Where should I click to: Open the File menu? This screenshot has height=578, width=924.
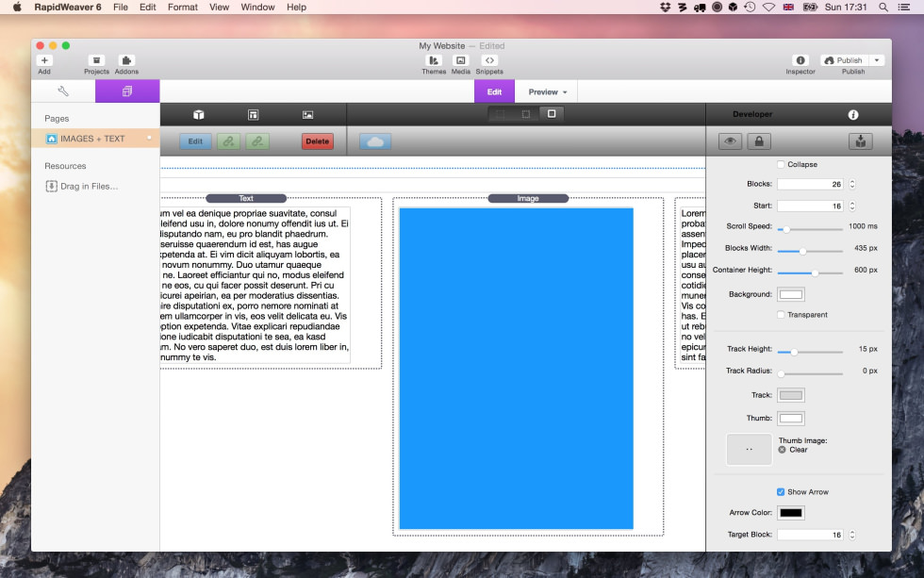(x=121, y=7)
